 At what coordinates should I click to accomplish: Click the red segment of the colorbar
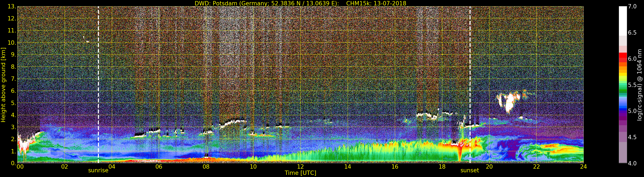click(623, 55)
